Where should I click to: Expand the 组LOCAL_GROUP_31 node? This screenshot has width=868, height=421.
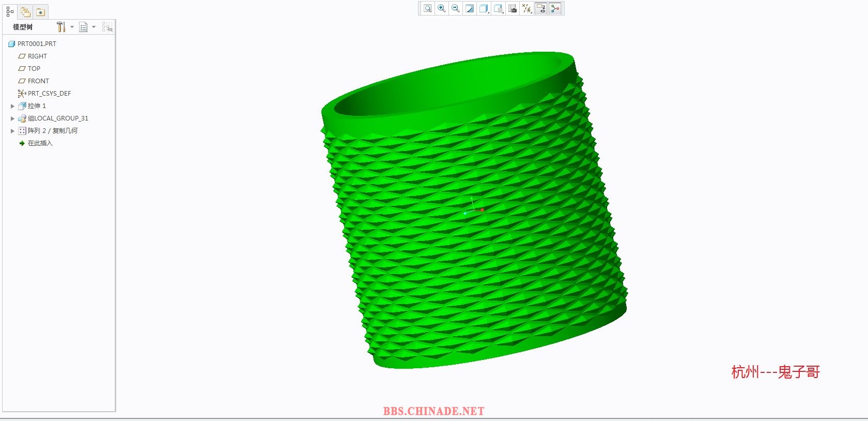coord(12,118)
